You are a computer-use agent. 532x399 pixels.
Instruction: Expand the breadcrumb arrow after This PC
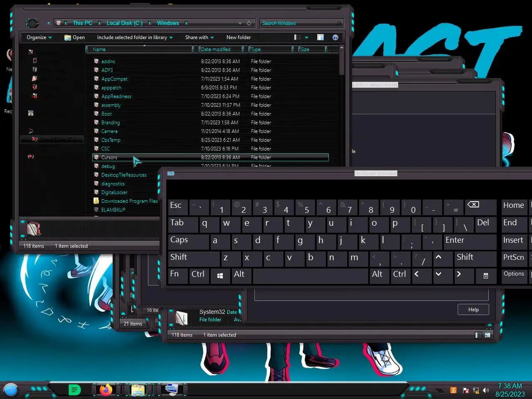(x=99, y=23)
